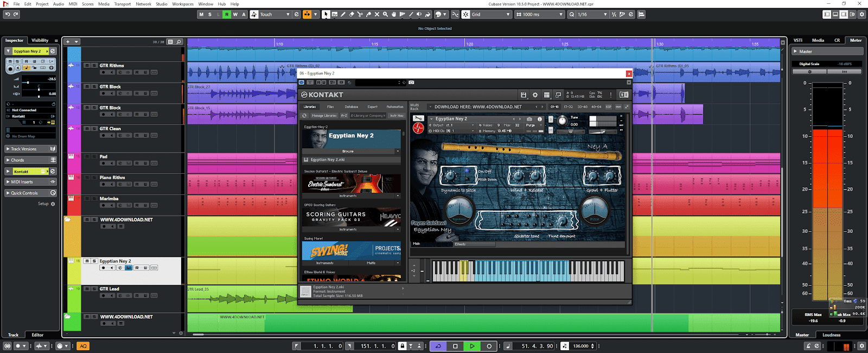Select the Glue tool
This screenshot has width=868, height=353.
tap(369, 15)
